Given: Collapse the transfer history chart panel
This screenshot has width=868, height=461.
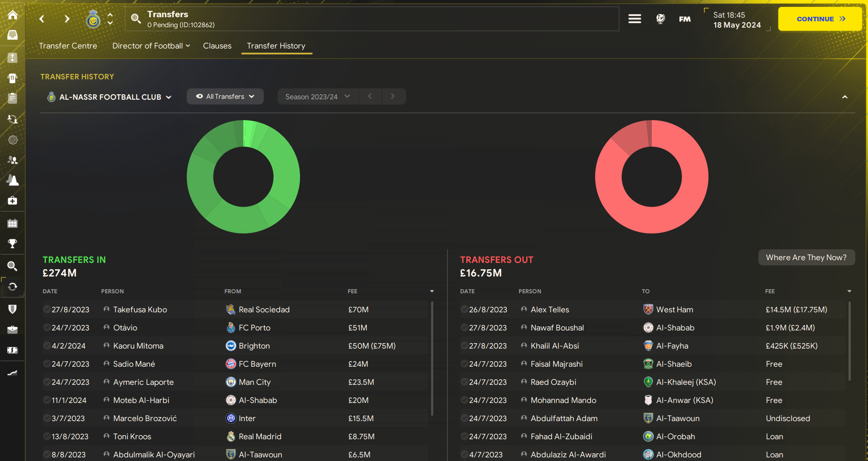Looking at the screenshot, I should coord(845,97).
